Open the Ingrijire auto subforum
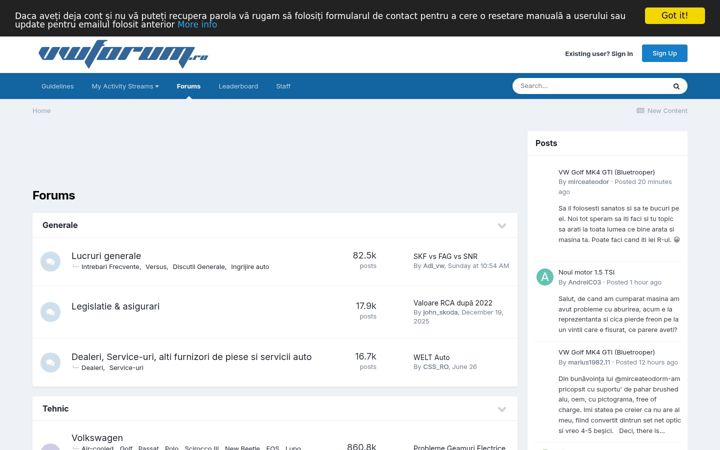720x450 pixels. 250,267
